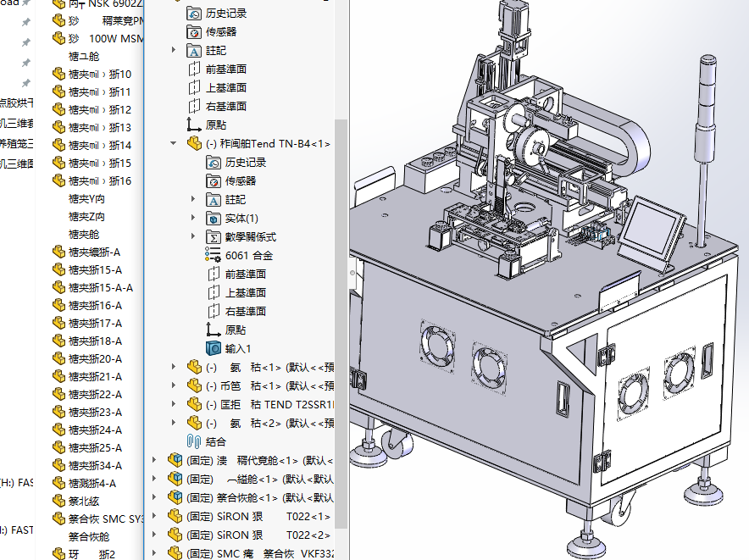The image size is (749, 560).
Task: Click the 结合 mates paperclip icon
Action: [193, 441]
